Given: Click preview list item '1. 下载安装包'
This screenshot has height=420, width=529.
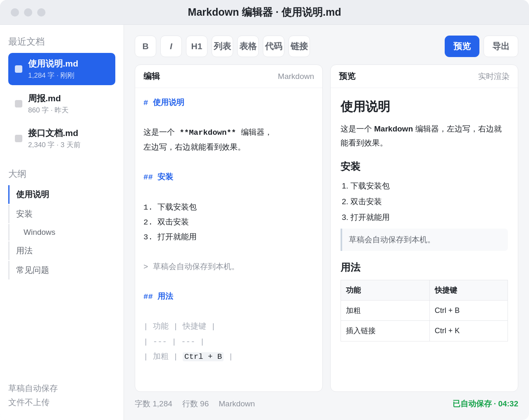Looking at the screenshot, I should 366,186.
